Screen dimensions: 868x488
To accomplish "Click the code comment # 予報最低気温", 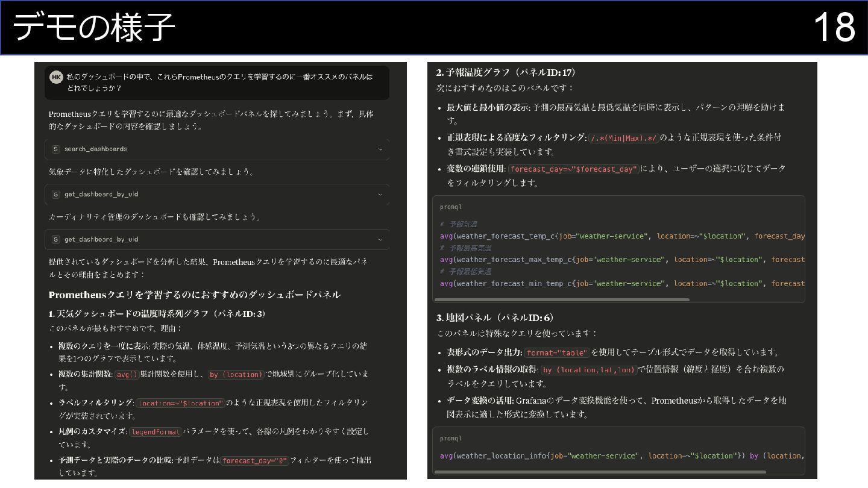I will pyautogui.click(x=466, y=272).
